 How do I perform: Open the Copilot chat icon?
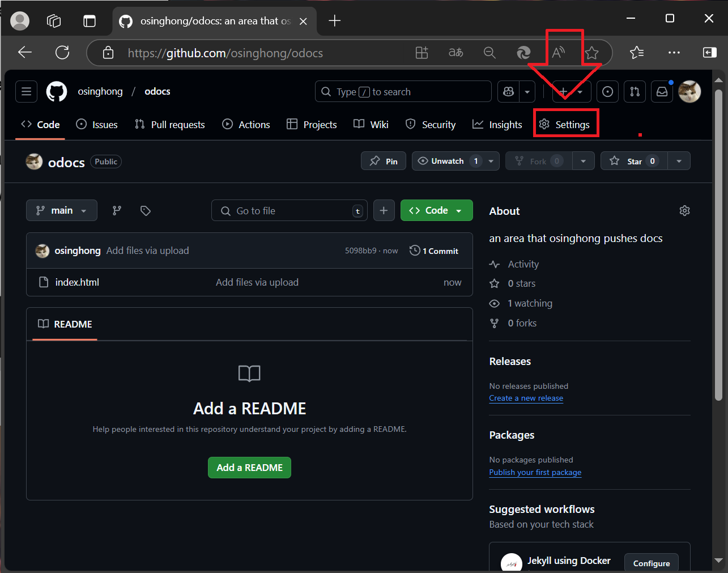(509, 91)
